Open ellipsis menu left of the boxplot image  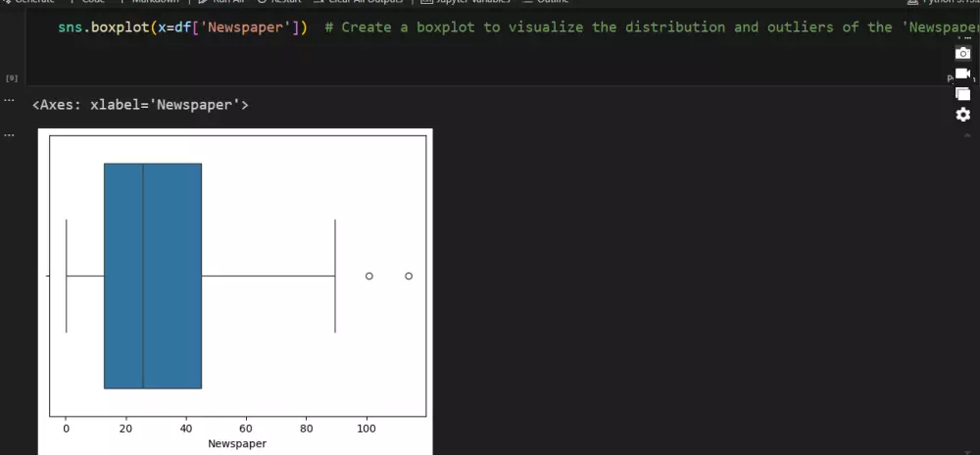9,135
